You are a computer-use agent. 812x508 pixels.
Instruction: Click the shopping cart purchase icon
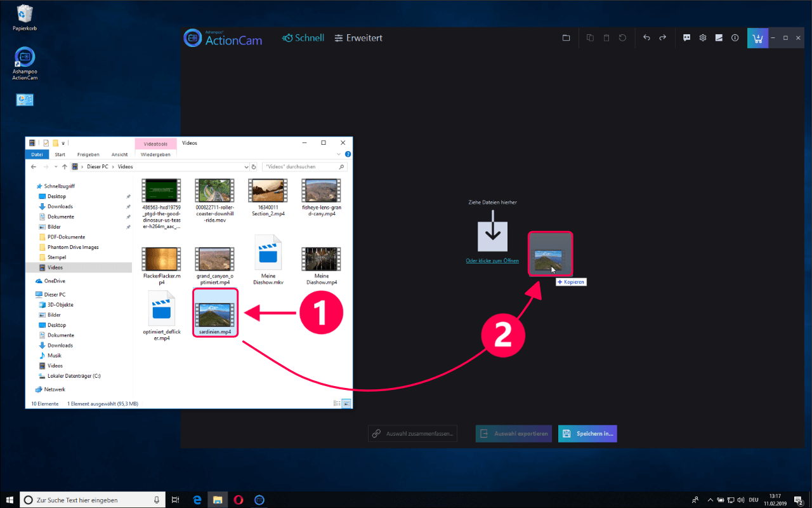[x=757, y=38]
